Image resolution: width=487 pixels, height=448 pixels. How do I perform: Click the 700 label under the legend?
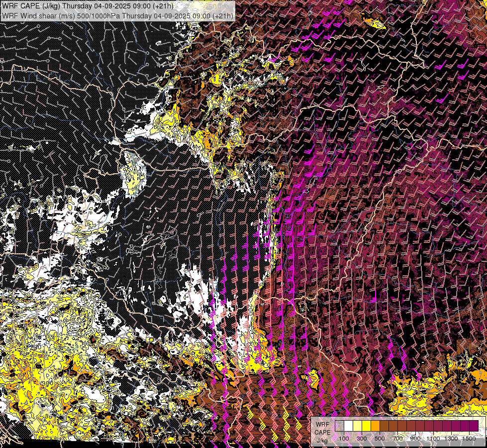397,439
